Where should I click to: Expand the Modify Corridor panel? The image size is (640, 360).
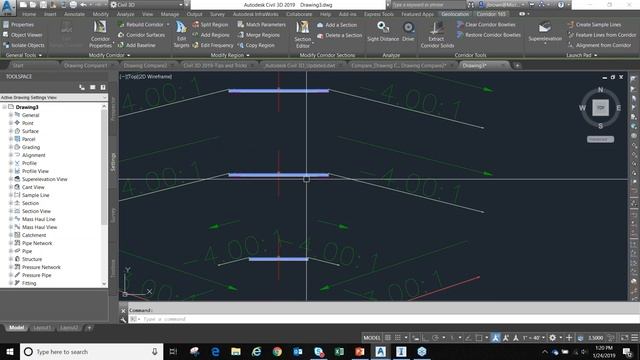click(109, 55)
